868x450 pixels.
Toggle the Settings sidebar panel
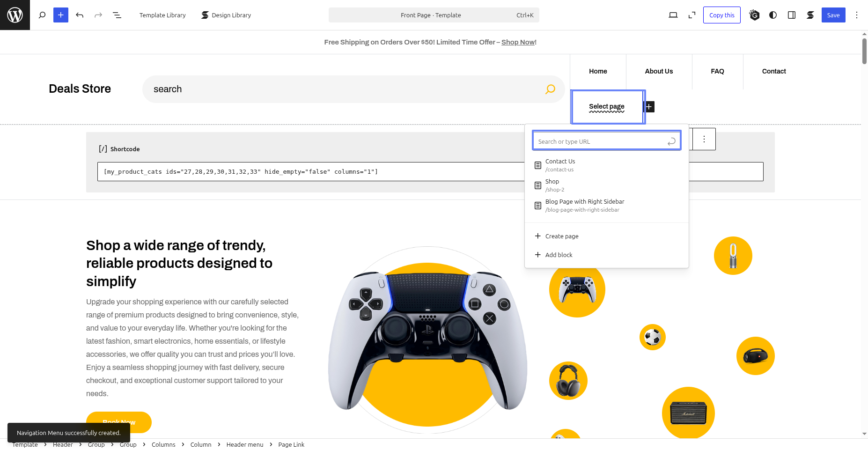(792, 15)
